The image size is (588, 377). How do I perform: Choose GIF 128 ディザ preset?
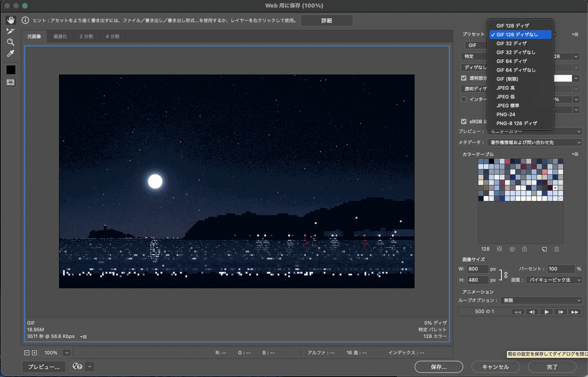(521, 25)
